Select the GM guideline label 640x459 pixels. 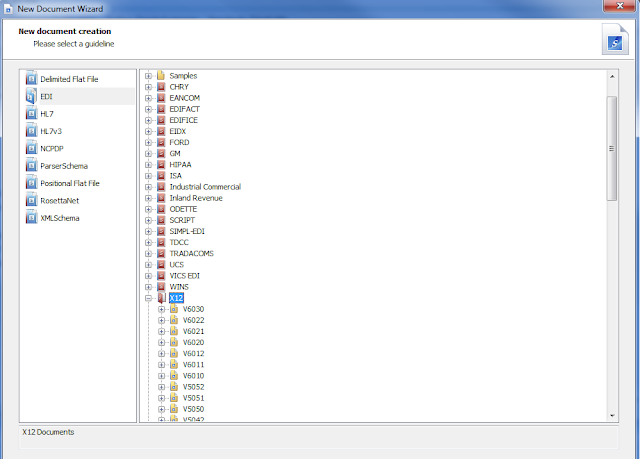pos(175,153)
